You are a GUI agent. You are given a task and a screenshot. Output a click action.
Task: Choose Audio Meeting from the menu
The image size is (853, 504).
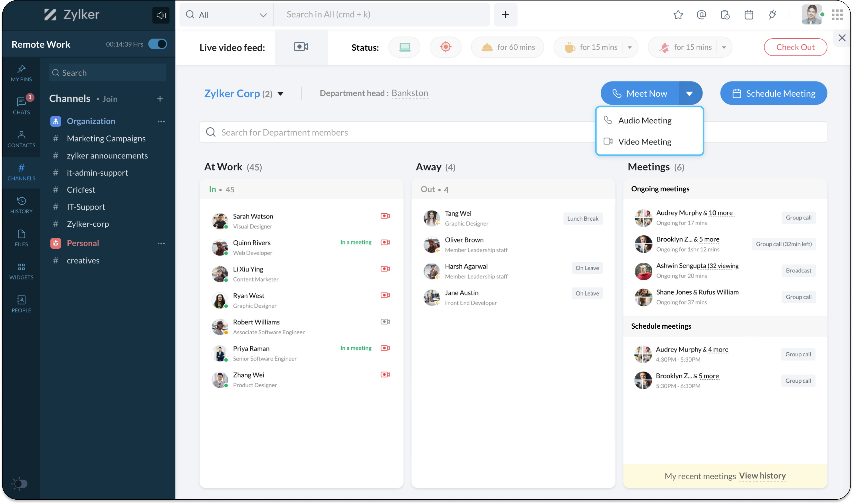tap(644, 121)
